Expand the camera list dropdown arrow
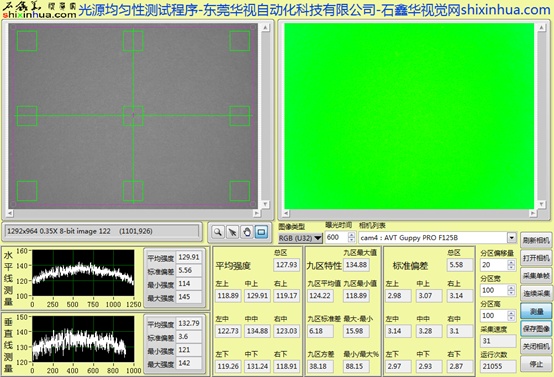The image size is (554, 377). point(512,237)
